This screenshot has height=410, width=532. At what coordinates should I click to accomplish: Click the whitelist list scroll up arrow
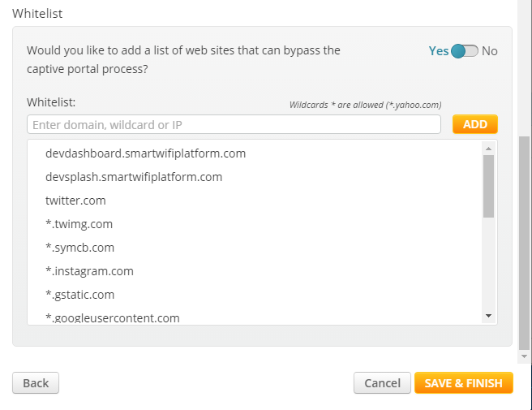coord(488,149)
